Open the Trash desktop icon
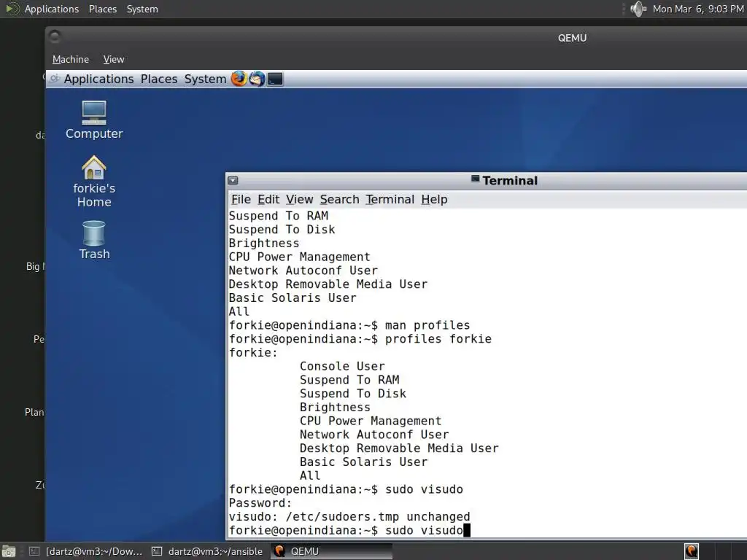747x560 pixels. (94, 240)
